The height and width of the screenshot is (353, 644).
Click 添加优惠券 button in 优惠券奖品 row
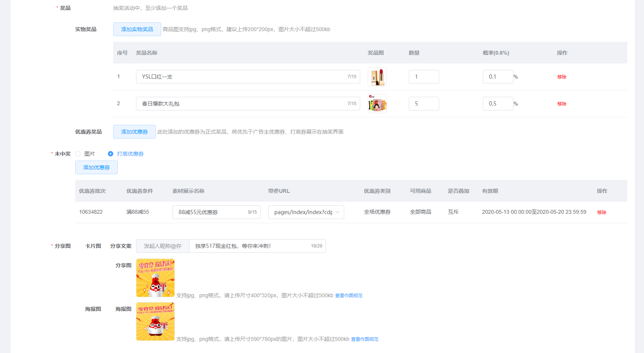(x=134, y=132)
